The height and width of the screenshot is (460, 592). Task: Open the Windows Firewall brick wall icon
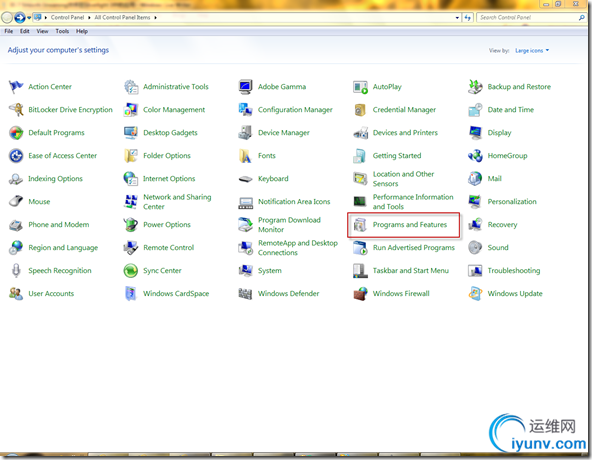(360, 294)
